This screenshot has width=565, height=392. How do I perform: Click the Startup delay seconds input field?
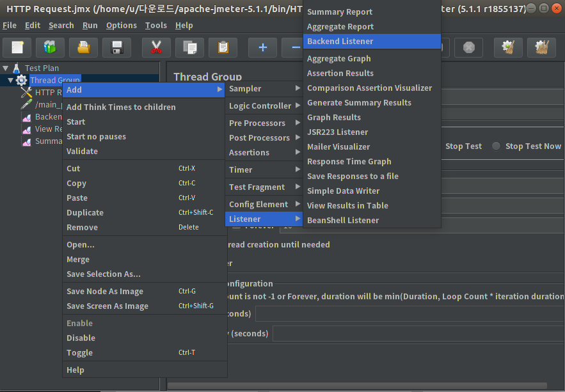coord(418,334)
